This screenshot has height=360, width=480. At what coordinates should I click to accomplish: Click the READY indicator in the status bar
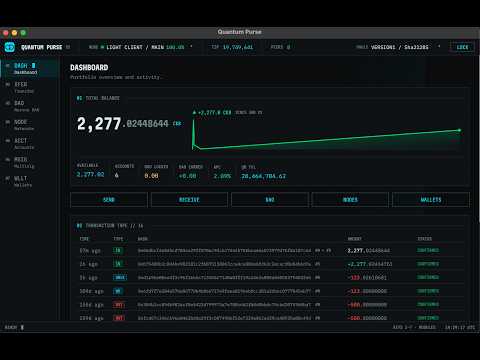click(14, 327)
